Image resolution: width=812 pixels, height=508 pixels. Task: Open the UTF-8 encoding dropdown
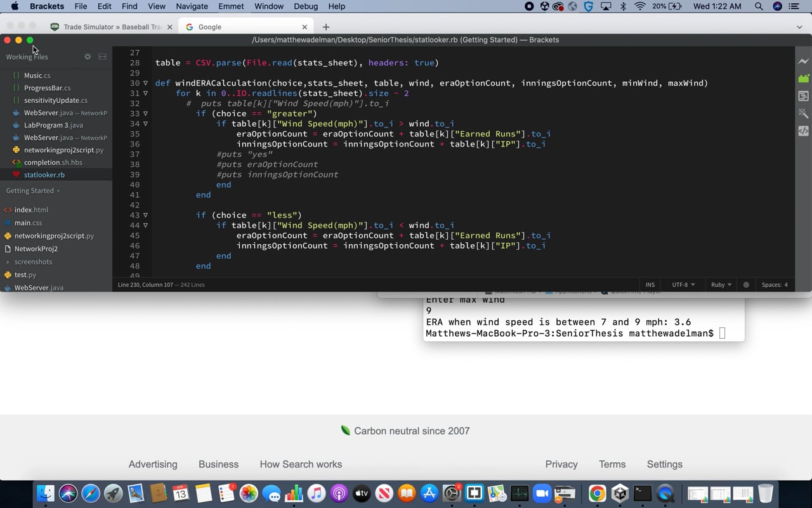point(683,285)
